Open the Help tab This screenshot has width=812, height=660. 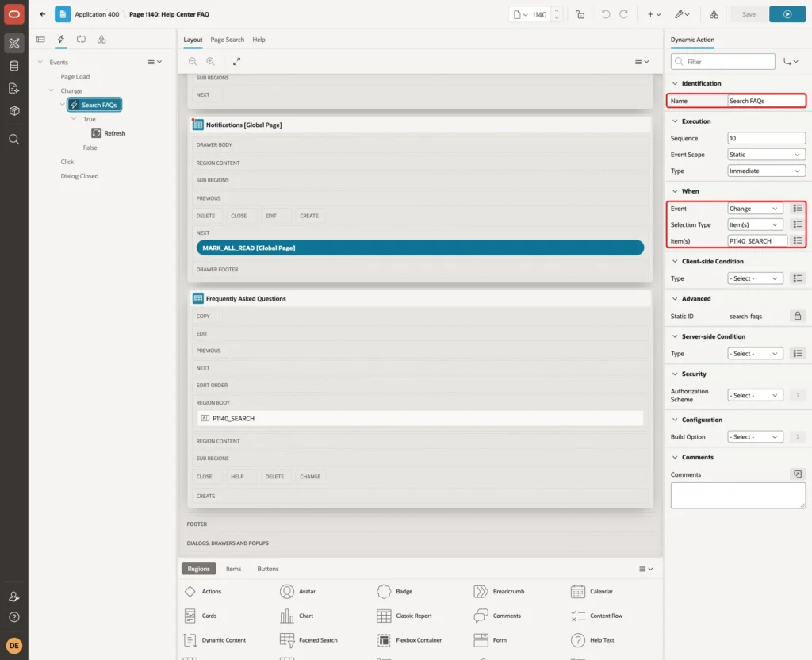[x=259, y=40]
